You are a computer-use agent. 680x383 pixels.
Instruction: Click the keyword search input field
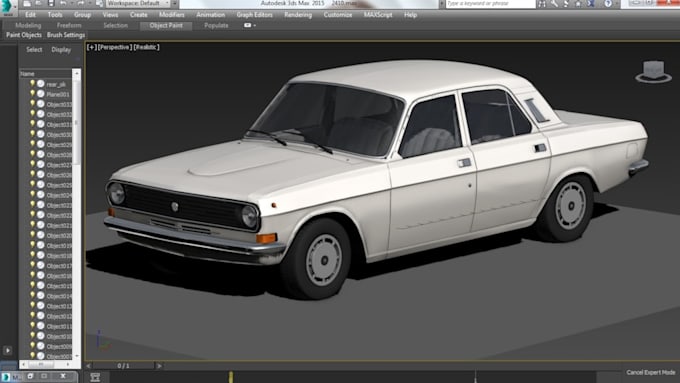pos(490,3)
